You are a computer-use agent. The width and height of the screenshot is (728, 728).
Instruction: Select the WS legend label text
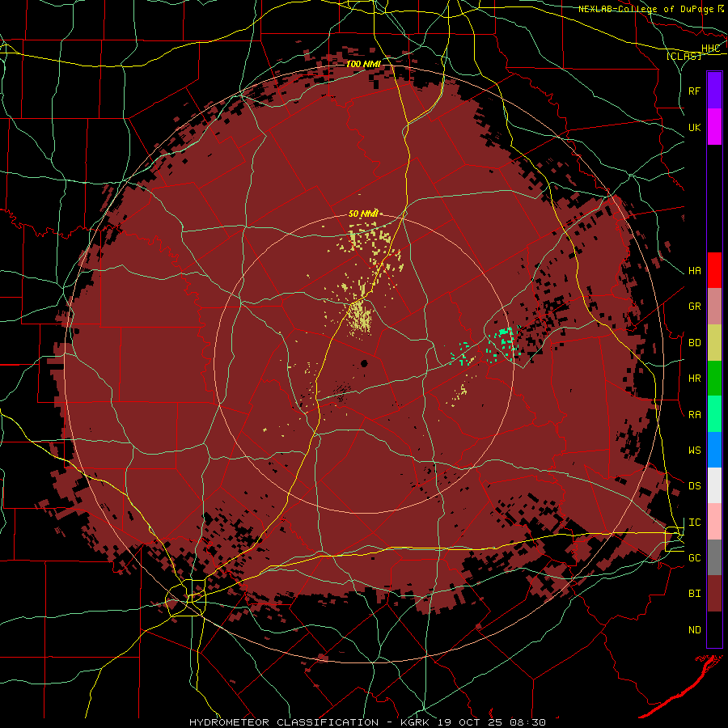[694, 451]
